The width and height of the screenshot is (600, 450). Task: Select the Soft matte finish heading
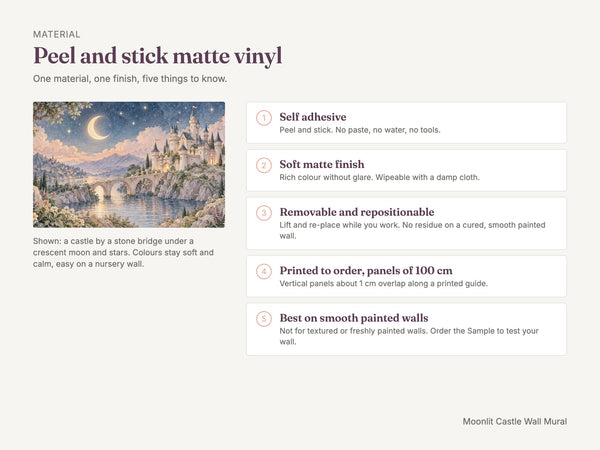[x=322, y=165]
